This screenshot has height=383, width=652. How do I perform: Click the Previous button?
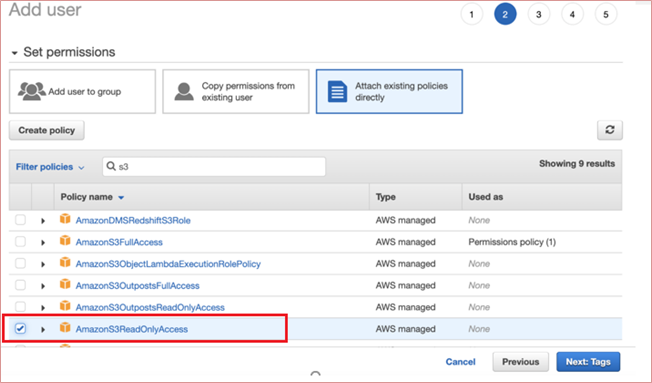(x=521, y=362)
